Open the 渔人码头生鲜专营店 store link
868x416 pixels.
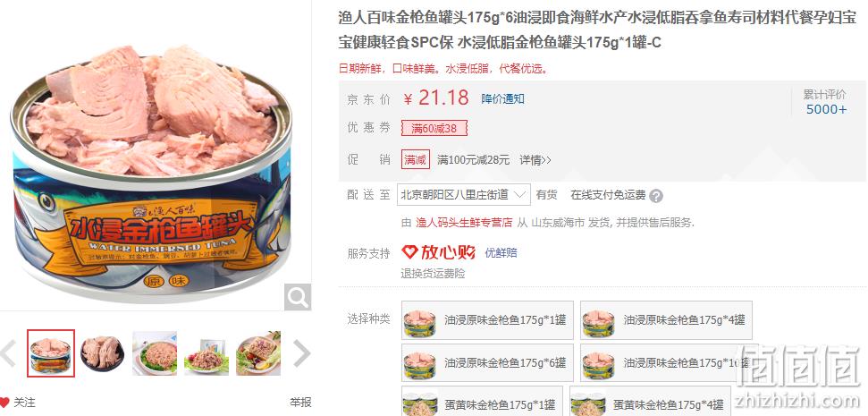(465, 223)
